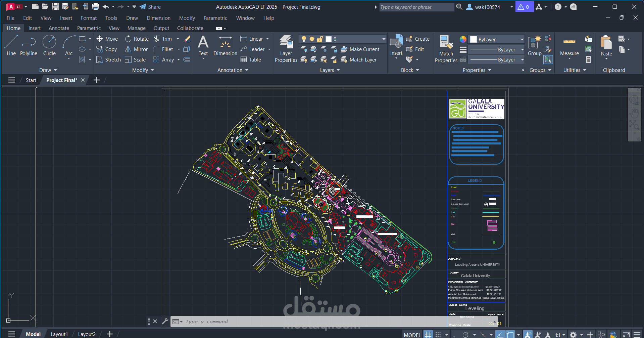The image size is (644, 338).
Task: Toggle drawing grid display in status bar
Action: [428, 334]
